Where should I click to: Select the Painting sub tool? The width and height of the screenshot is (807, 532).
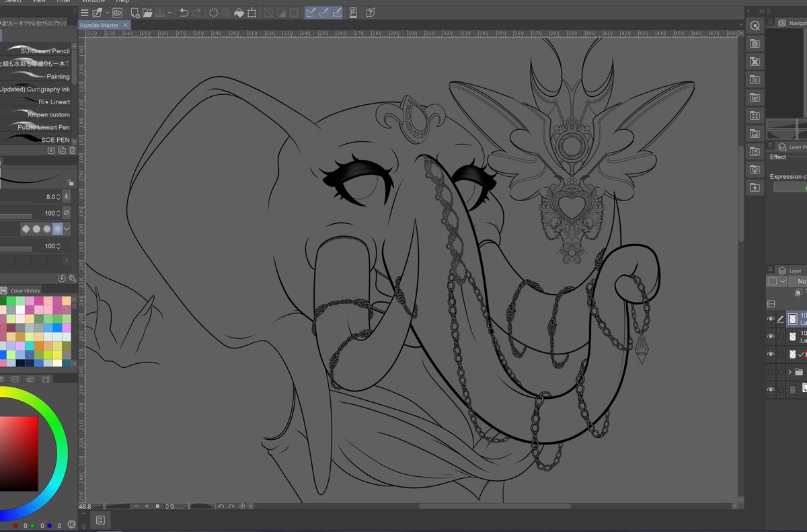point(36,76)
